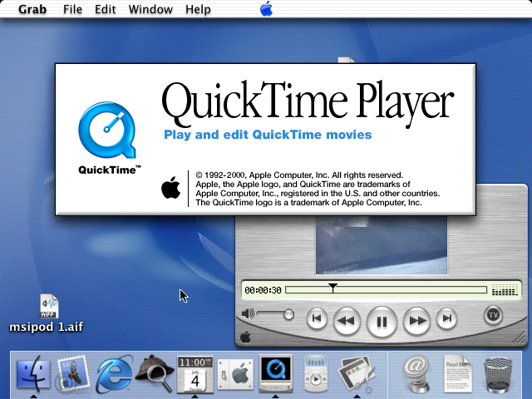Click the blue Apple logo in menu bar
532x399 pixels.
[266, 9]
